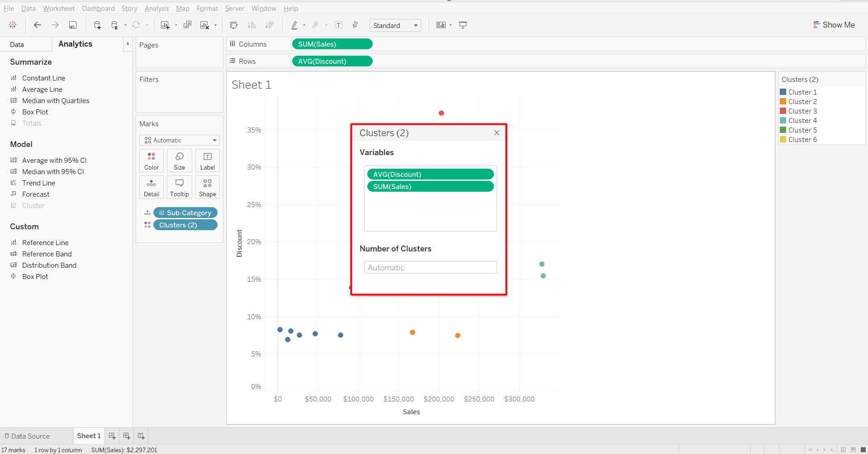Open the Tooltip card in Marks
The width and height of the screenshot is (868, 454).
[x=180, y=187]
